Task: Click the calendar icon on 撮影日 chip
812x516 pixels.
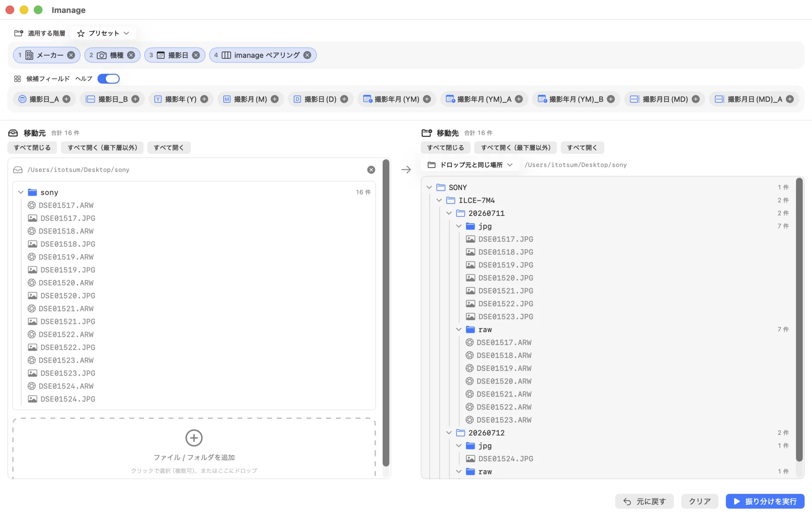Action: (x=161, y=55)
